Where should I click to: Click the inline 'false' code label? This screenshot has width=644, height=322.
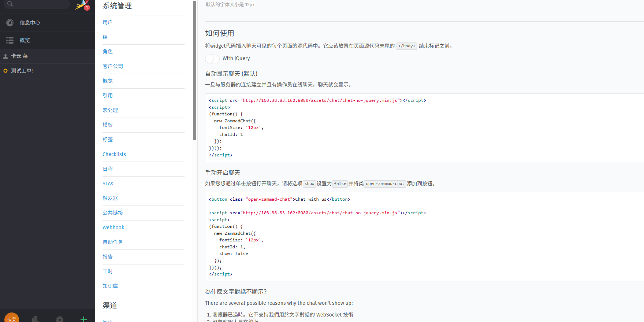pyautogui.click(x=340, y=184)
